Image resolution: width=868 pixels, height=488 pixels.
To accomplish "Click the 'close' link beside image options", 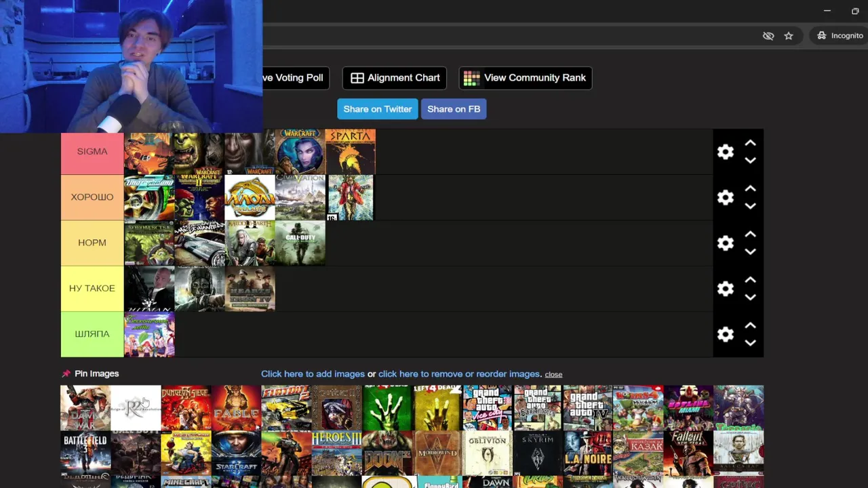I will pos(553,374).
